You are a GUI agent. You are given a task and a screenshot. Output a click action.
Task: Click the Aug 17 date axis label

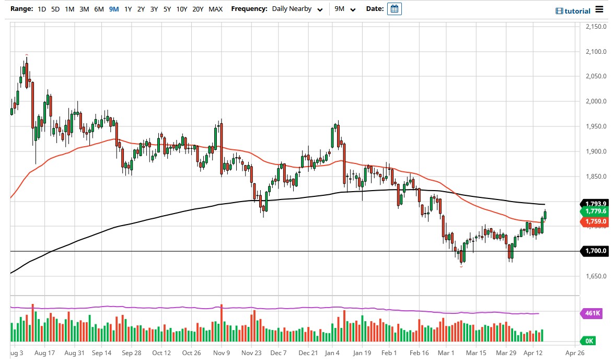tap(44, 353)
